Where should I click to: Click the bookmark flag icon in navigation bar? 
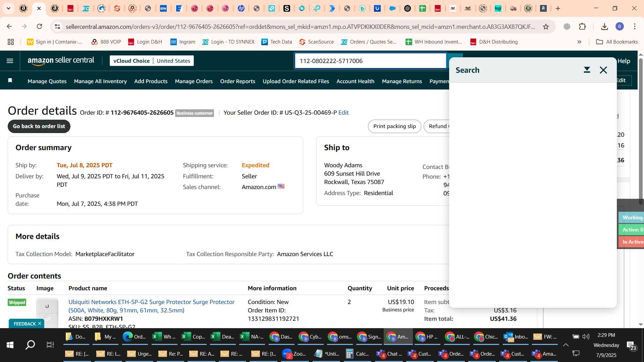click(10, 80)
